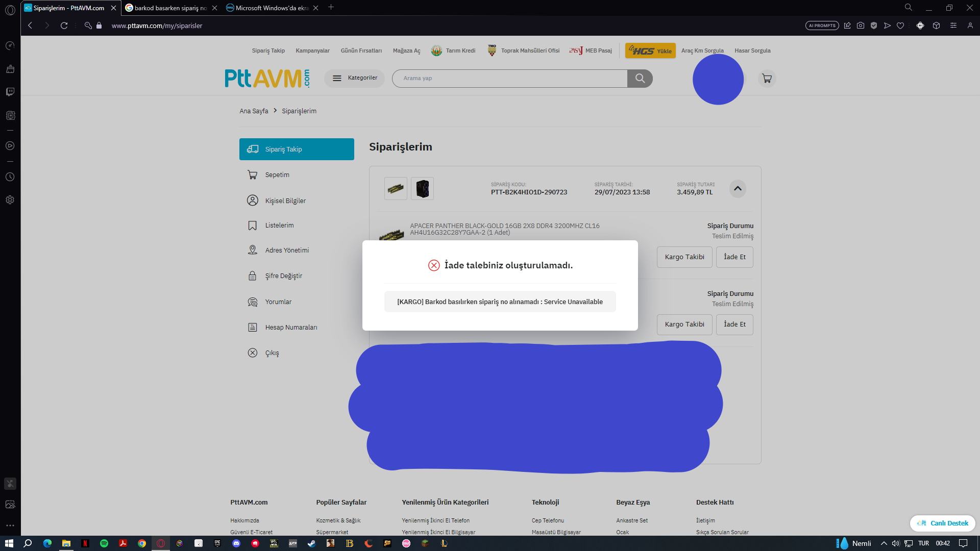Select Şifre Değiştir in the sidebar menu
This screenshot has width=980, height=551.
[283, 276]
